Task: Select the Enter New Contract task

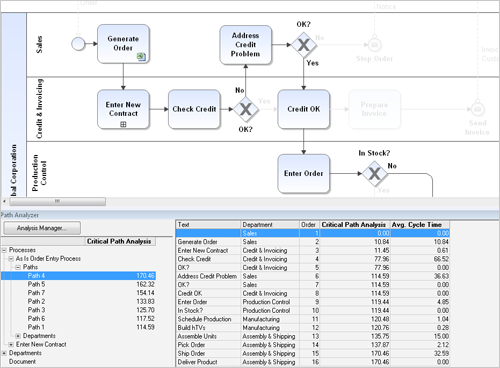Action: pos(123,109)
